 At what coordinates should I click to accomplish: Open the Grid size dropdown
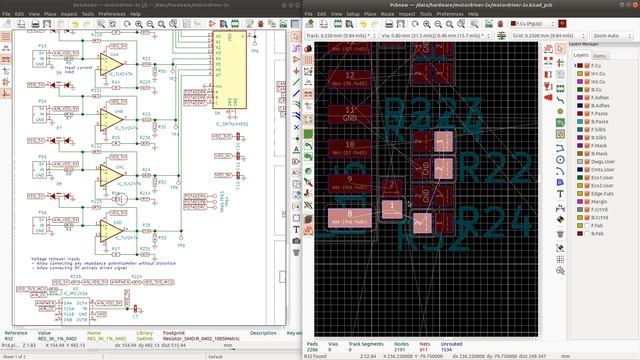[549, 36]
